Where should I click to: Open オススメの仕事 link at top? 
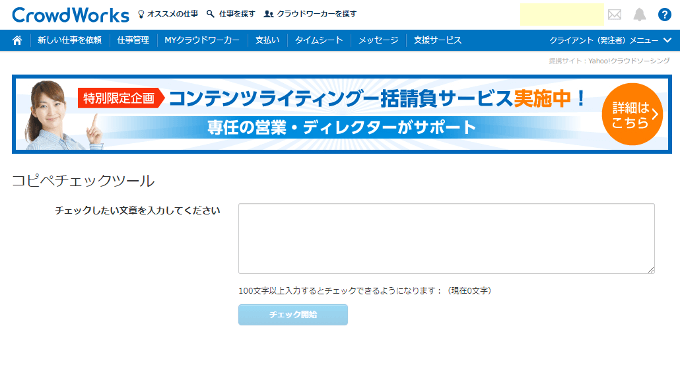coord(168,14)
